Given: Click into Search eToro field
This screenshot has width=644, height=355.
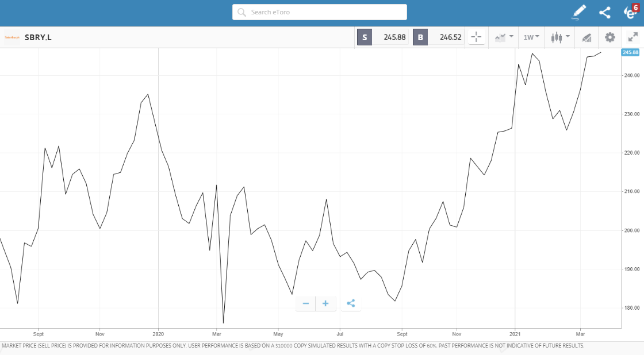Looking at the screenshot, I should coord(320,12).
